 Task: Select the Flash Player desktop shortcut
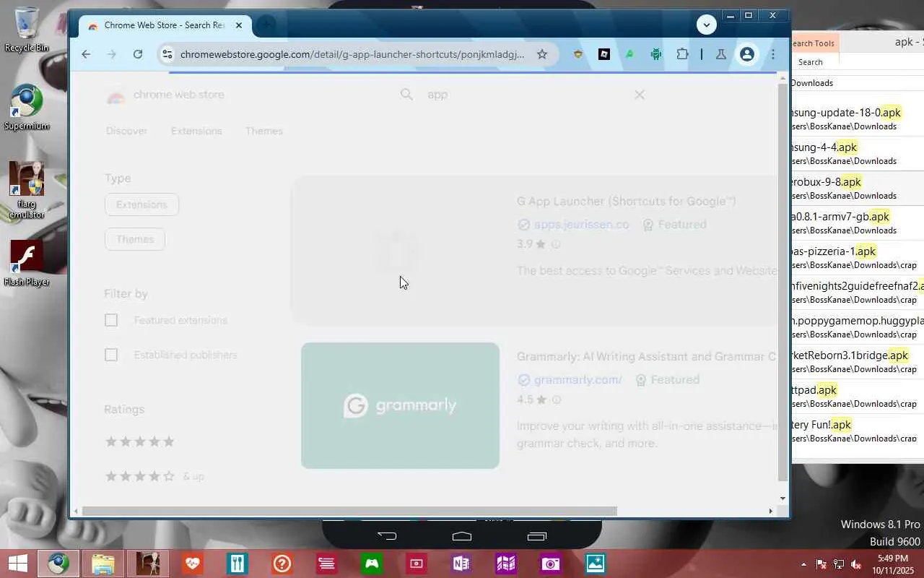[27, 263]
